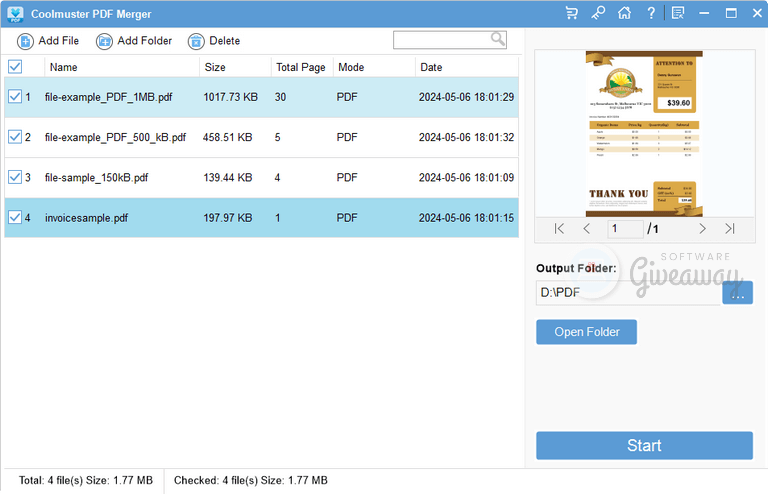Select file-example_PDF_1MB.pdf name

(x=108, y=97)
